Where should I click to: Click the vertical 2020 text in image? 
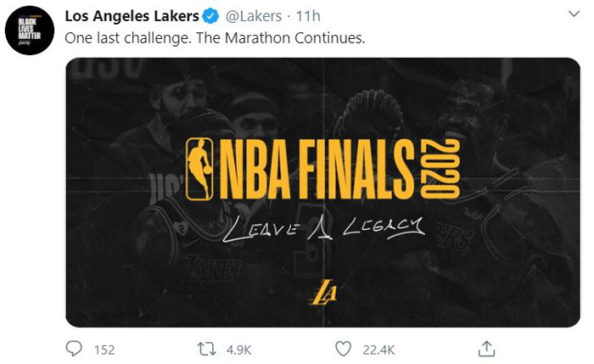[440, 169]
